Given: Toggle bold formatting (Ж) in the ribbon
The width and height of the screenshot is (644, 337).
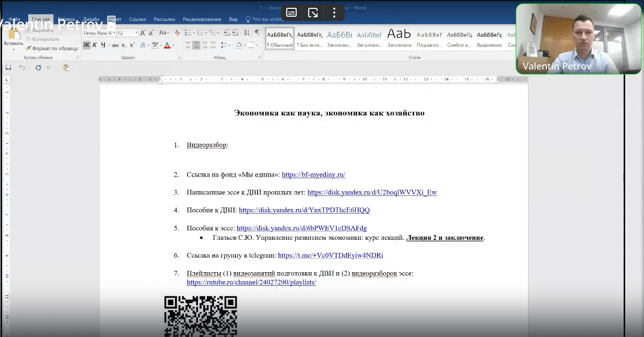Looking at the screenshot, I should point(87,45).
